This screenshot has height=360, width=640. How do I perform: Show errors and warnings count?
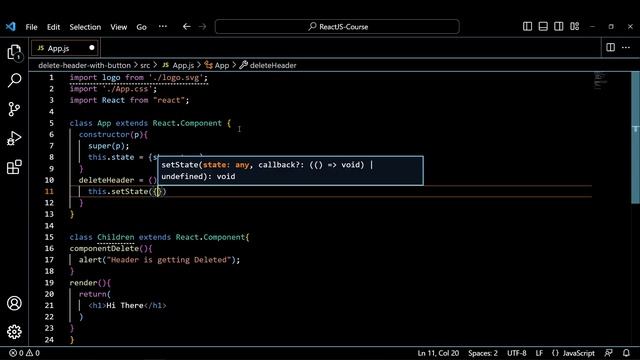coord(24,353)
